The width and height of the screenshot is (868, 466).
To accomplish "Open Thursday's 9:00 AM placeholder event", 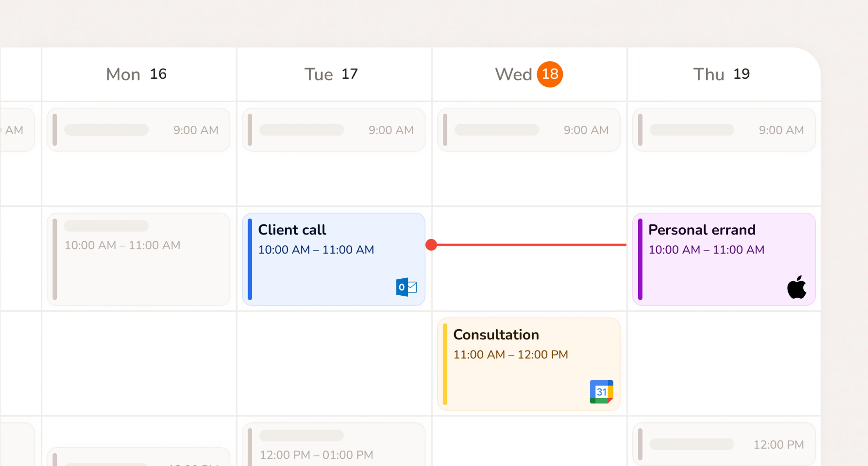I will pos(724,130).
